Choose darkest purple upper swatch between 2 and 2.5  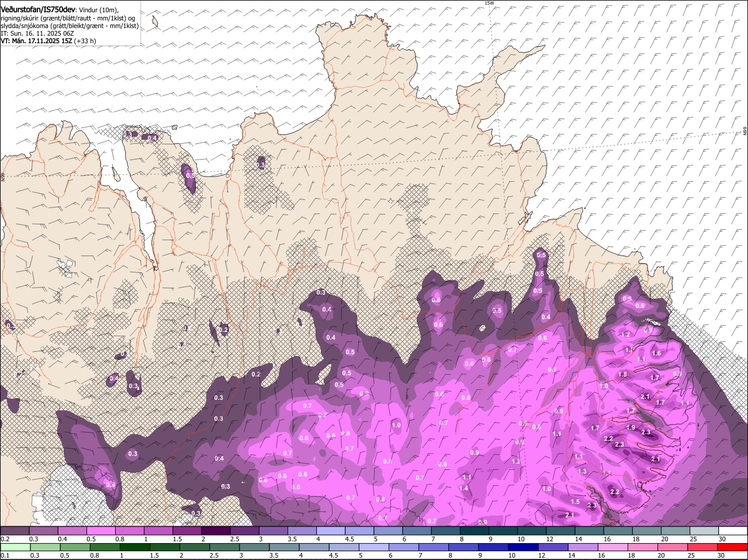pos(216,530)
